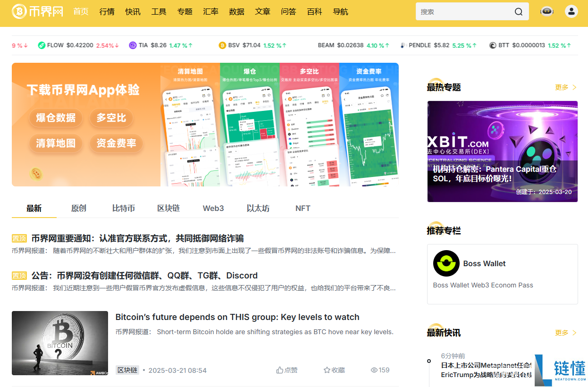Viewport: 588px width, 387px height.
Task: Open 快讯 in the navigation
Action: coord(133,11)
